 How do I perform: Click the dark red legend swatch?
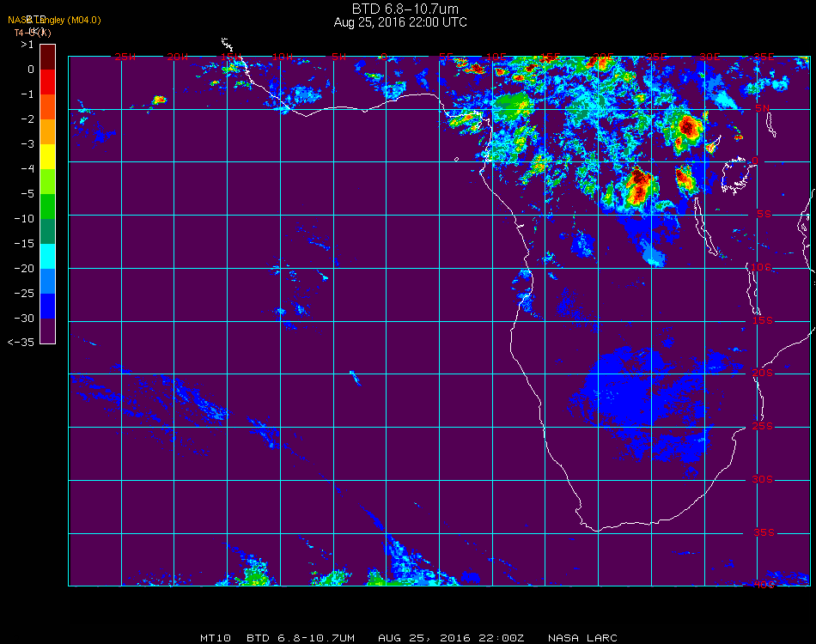pos(47,57)
